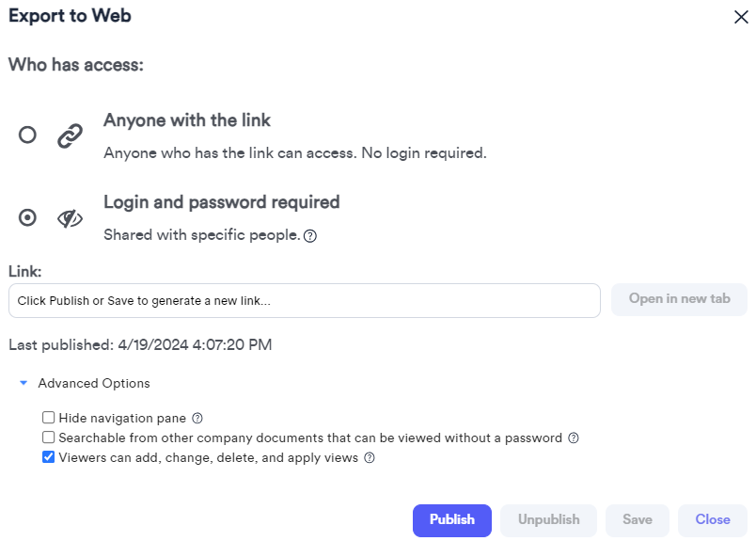Show help for Viewers can add views

370,458
